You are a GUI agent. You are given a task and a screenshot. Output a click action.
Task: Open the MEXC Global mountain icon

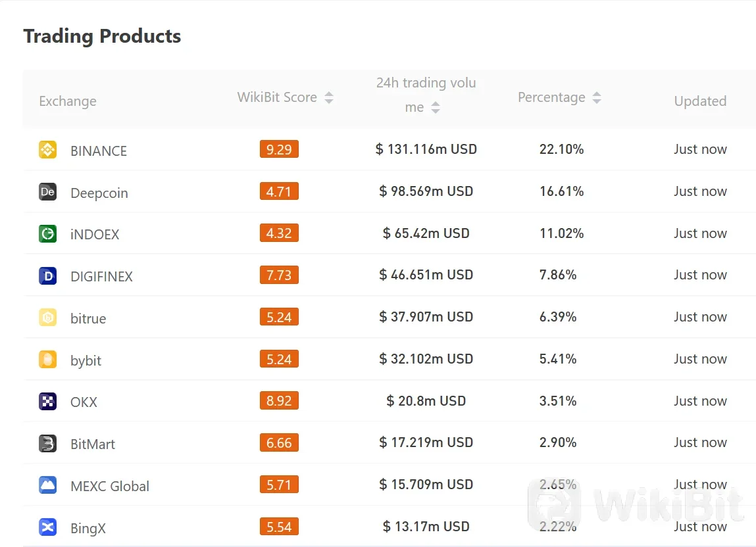pyautogui.click(x=48, y=485)
